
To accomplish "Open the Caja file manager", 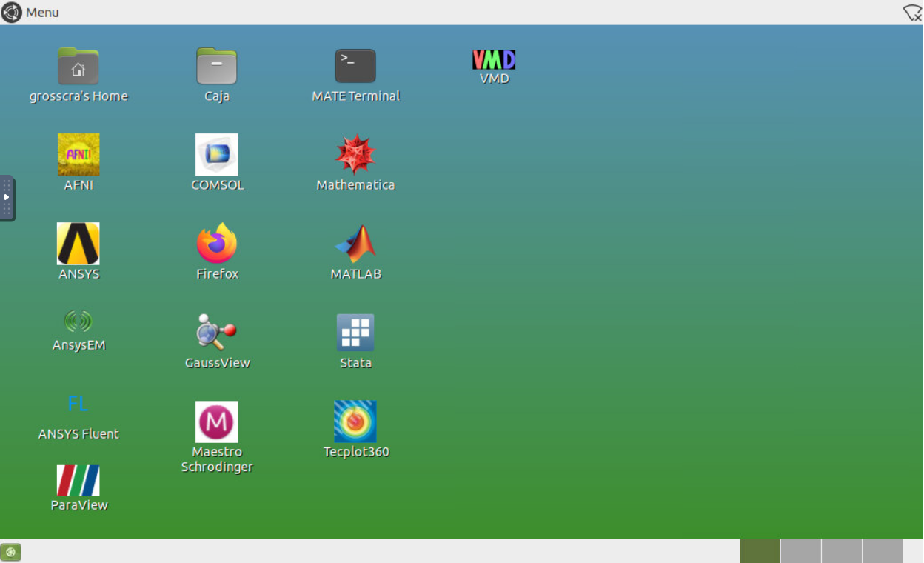I will 217,65.
